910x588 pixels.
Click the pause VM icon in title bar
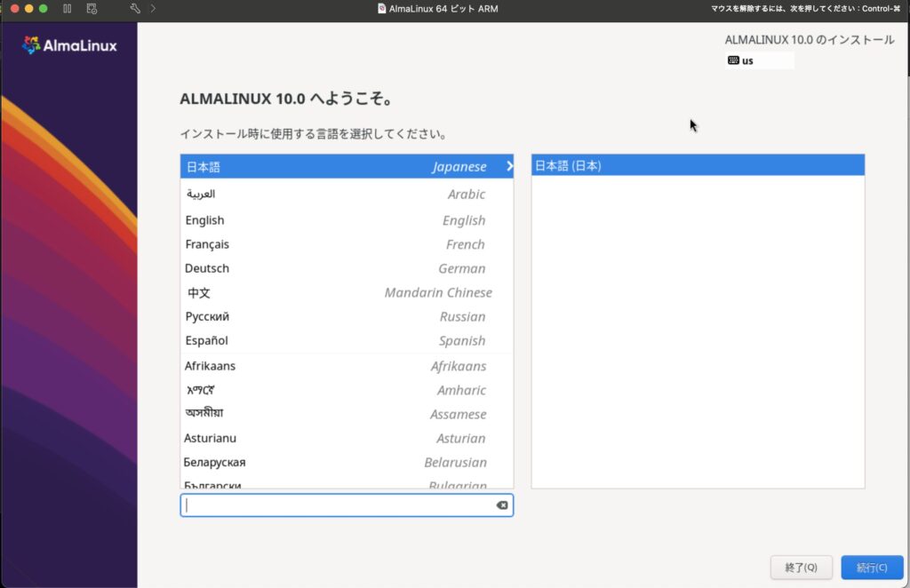click(68, 9)
